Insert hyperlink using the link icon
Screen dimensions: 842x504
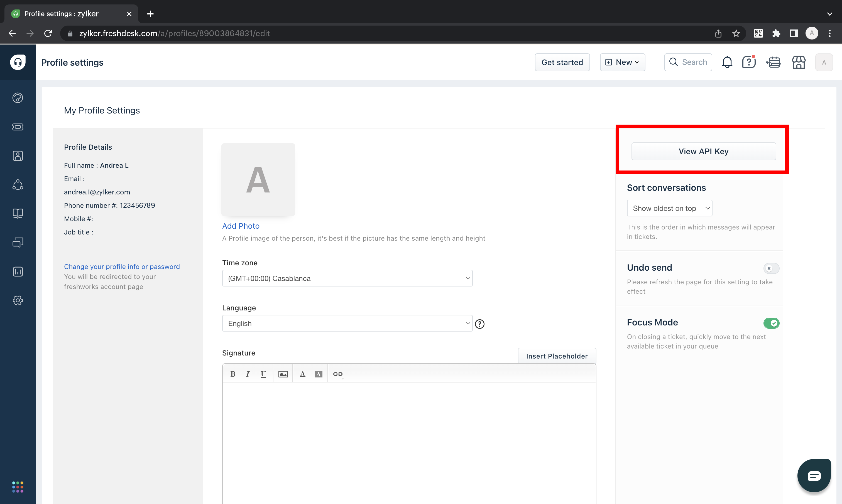click(337, 374)
